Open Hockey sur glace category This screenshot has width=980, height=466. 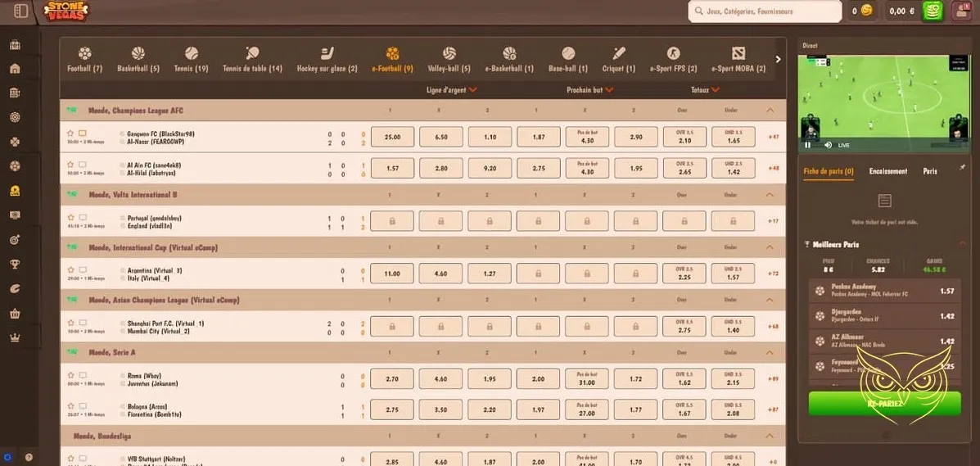327,59
